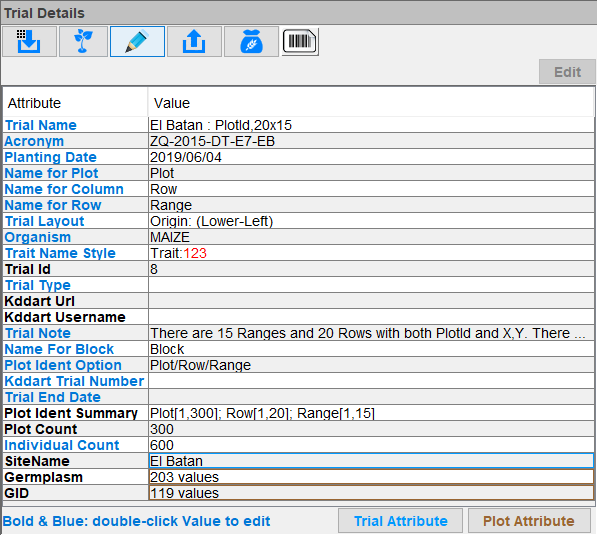The height and width of the screenshot is (535, 598).
Task: Select the Trial Name value cell
Action: (x=371, y=125)
